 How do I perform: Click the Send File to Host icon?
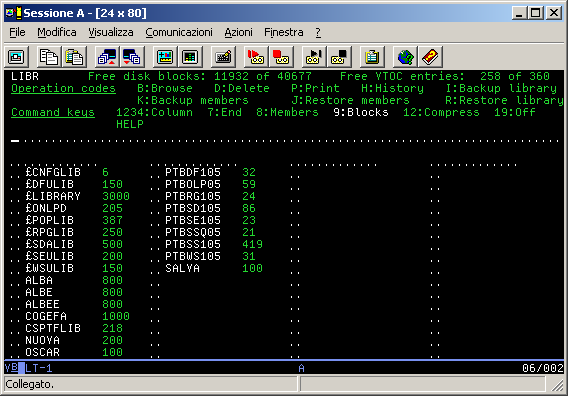pyautogui.click(x=107, y=57)
